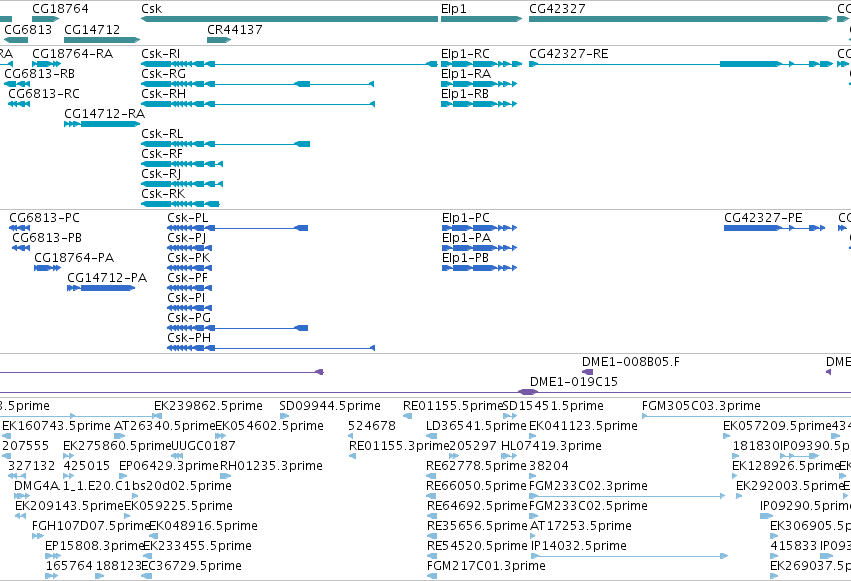Click the EK233455.5prime EST label
This screenshot has width=851, height=581.
[x=198, y=546]
